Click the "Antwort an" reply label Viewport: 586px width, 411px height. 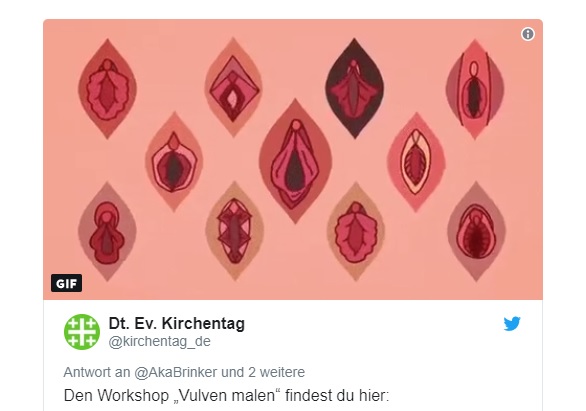[x=97, y=372]
